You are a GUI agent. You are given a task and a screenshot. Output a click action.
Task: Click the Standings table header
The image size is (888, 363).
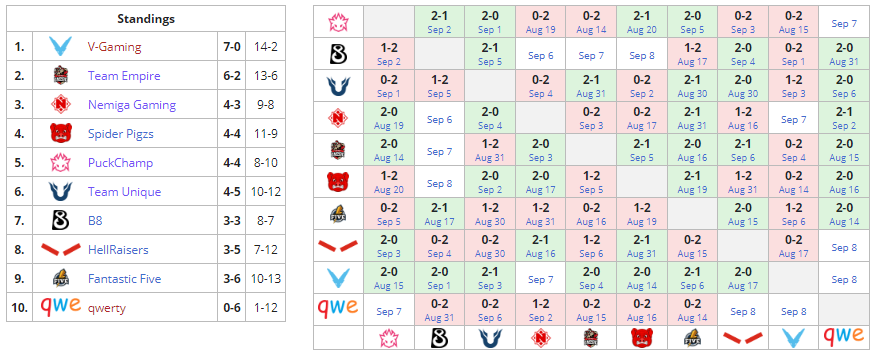point(146,19)
